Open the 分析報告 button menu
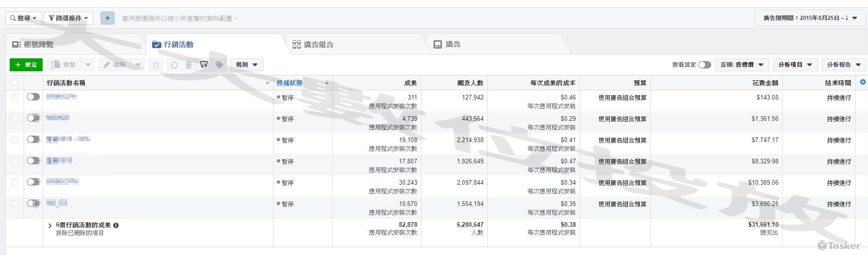The image size is (868, 255). 843,65
